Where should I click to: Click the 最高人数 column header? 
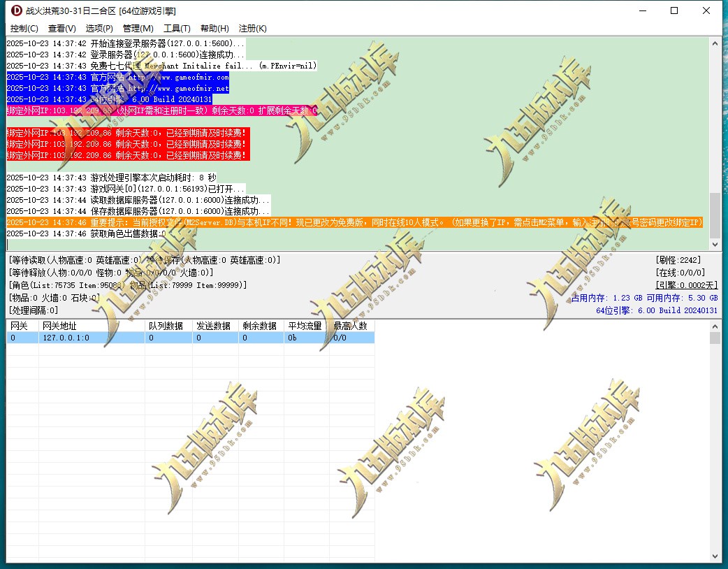tap(352, 326)
